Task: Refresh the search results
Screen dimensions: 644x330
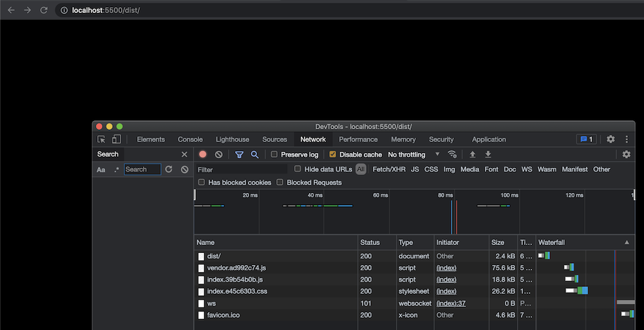Action: 169,169
